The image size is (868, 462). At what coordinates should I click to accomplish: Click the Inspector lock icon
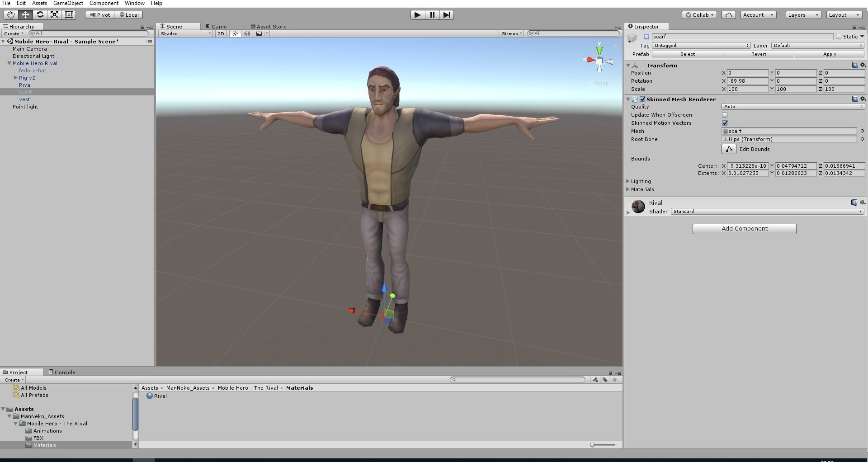[854, 27]
